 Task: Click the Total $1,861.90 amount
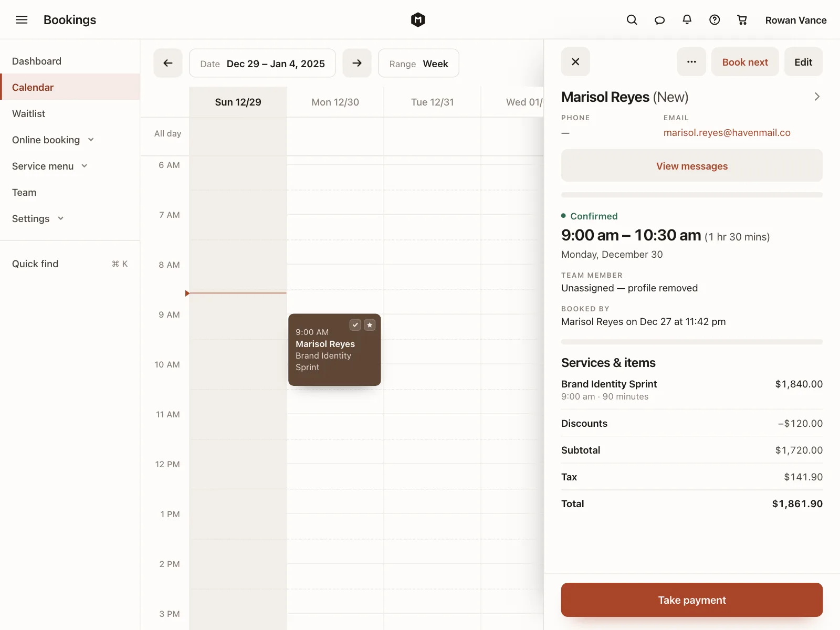pos(797,503)
